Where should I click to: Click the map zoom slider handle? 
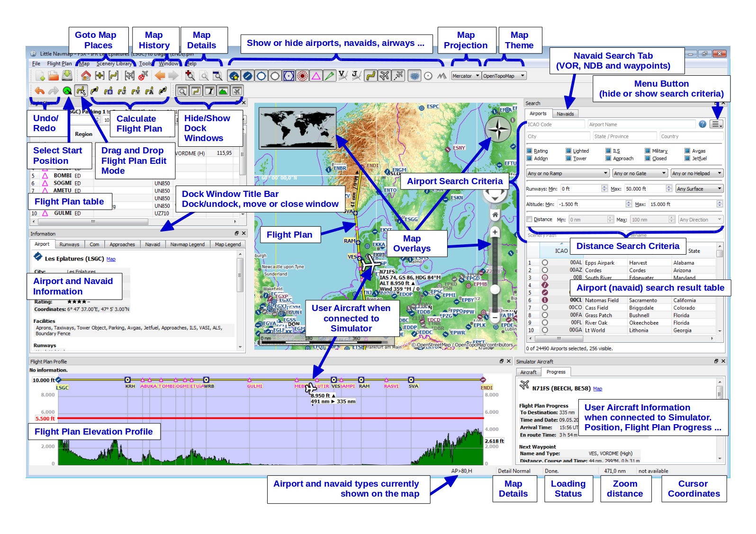(495, 289)
